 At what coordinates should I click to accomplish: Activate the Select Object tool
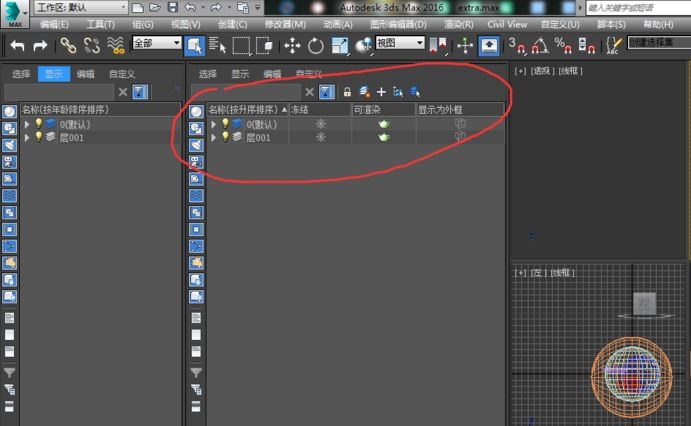point(194,46)
